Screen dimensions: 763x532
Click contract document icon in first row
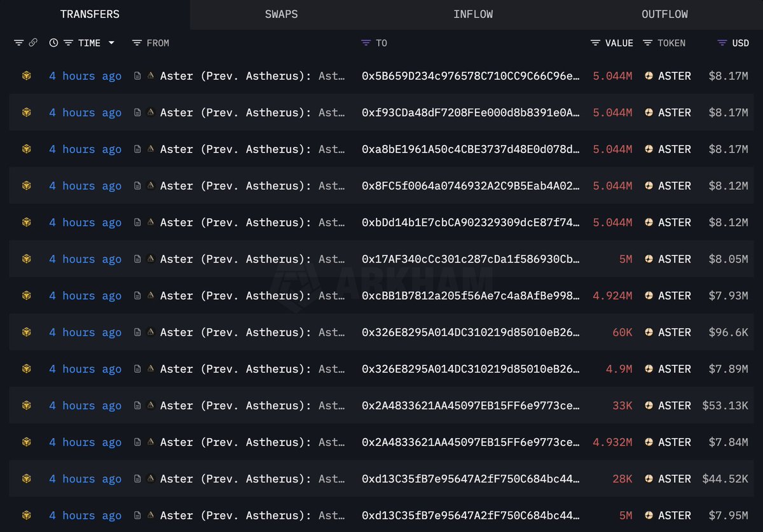(x=137, y=76)
